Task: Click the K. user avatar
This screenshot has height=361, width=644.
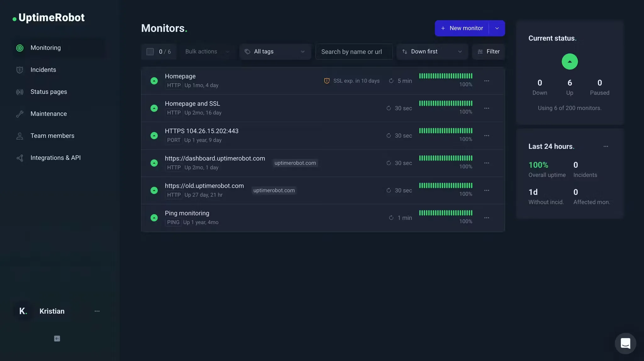Action: [23, 311]
